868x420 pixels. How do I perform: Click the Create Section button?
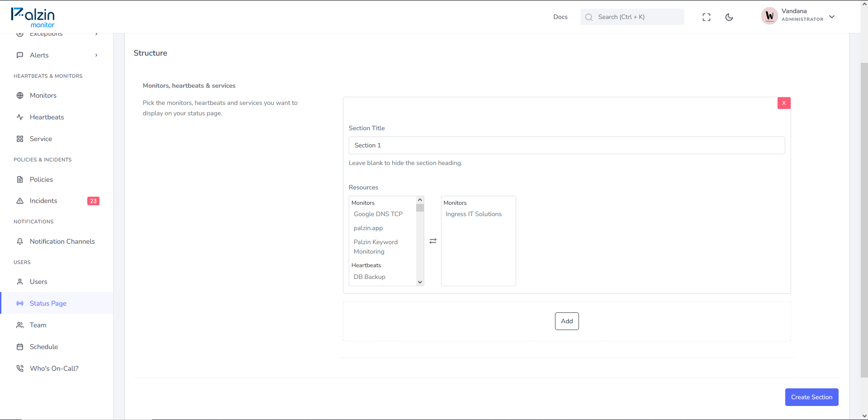[x=811, y=397]
